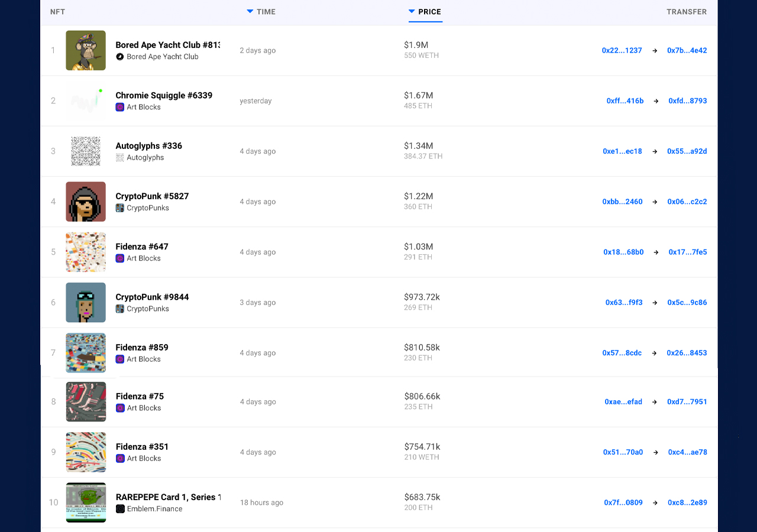Viewport: 757px width, 532px height.
Task: Click the 384.37 ETH amount
Action: [x=423, y=157]
